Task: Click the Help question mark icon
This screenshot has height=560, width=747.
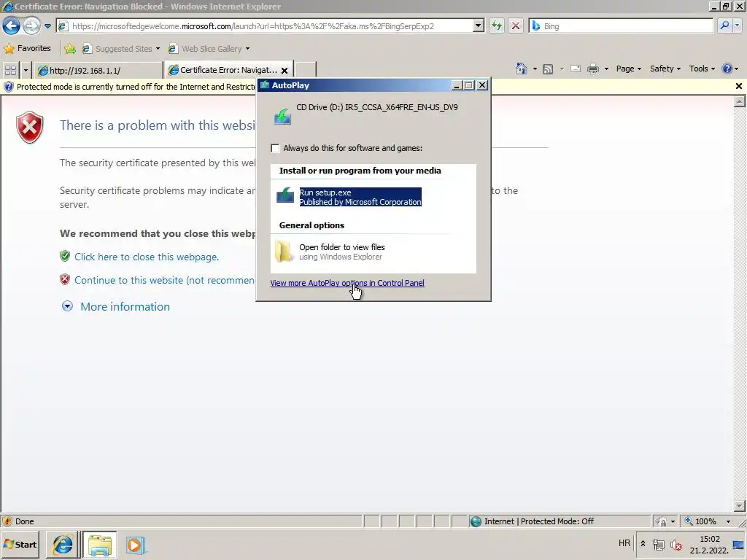Action: pyautogui.click(x=727, y=69)
